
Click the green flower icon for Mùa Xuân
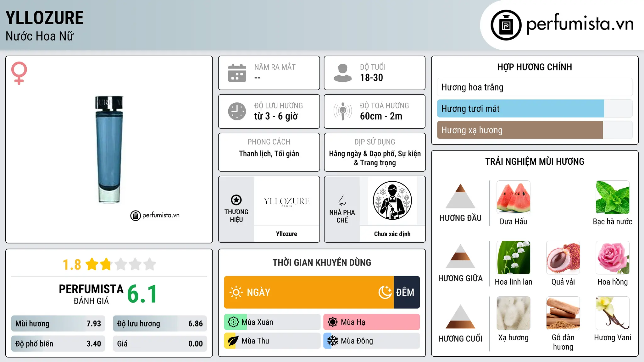pos(233,322)
